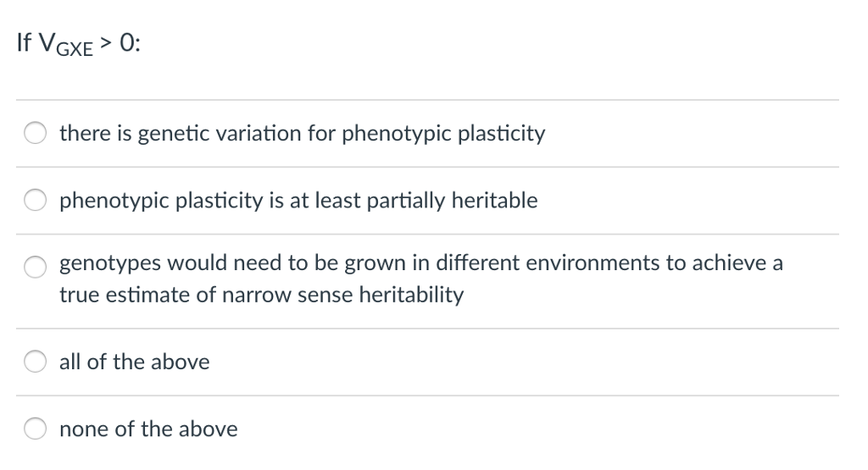Click the 'all of the above' answer text
The width and height of the screenshot is (868, 470).
pyautogui.click(x=134, y=362)
